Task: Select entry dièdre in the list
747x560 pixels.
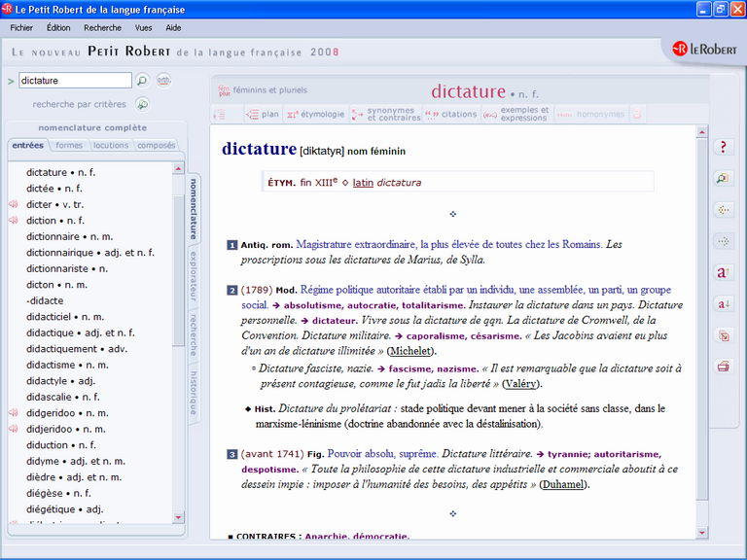Action: (74, 477)
